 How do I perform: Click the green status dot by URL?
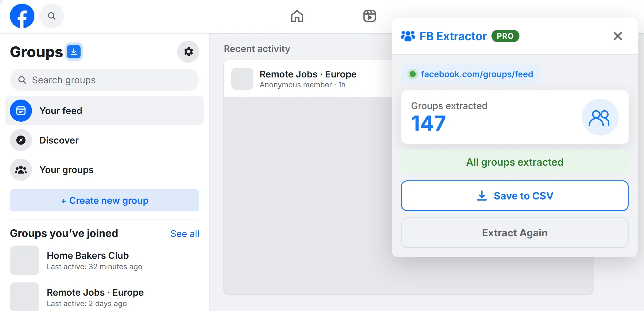(x=413, y=74)
